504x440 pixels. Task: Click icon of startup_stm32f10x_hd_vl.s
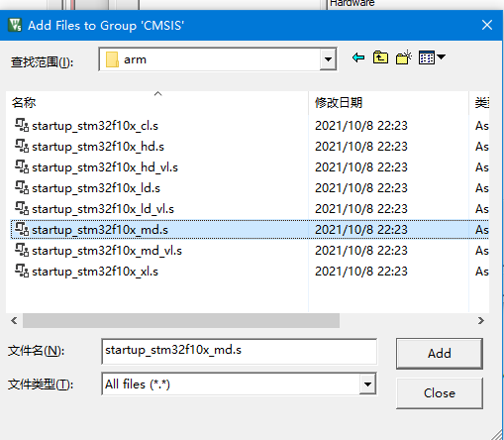click(22, 167)
